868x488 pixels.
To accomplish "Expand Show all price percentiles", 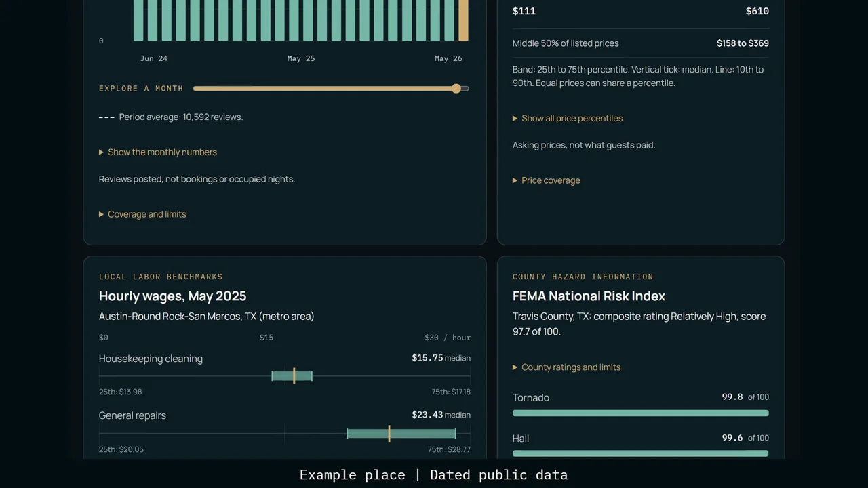I will tap(568, 118).
